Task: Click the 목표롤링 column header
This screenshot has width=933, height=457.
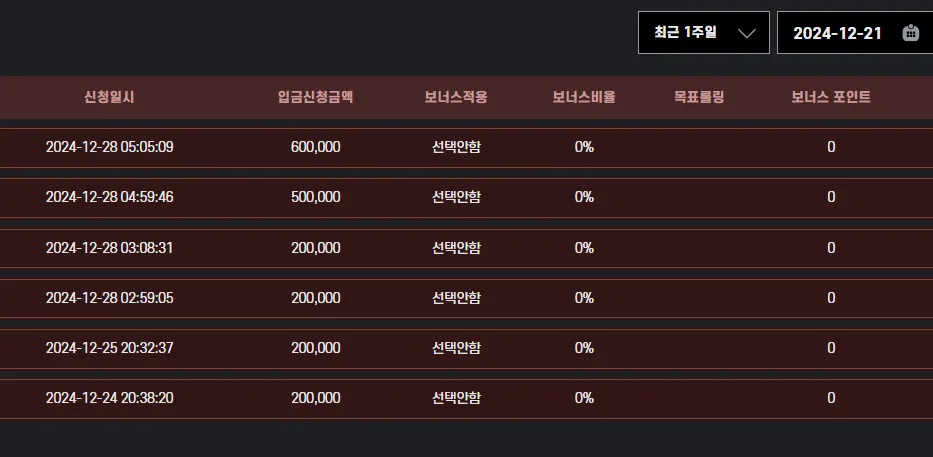Action: (x=699, y=97)
